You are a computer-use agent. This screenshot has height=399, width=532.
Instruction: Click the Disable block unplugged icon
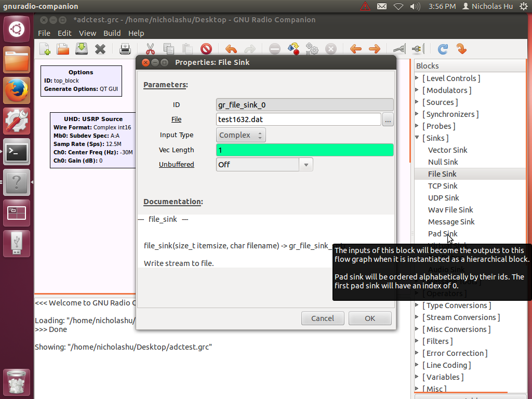pos(418,49)
